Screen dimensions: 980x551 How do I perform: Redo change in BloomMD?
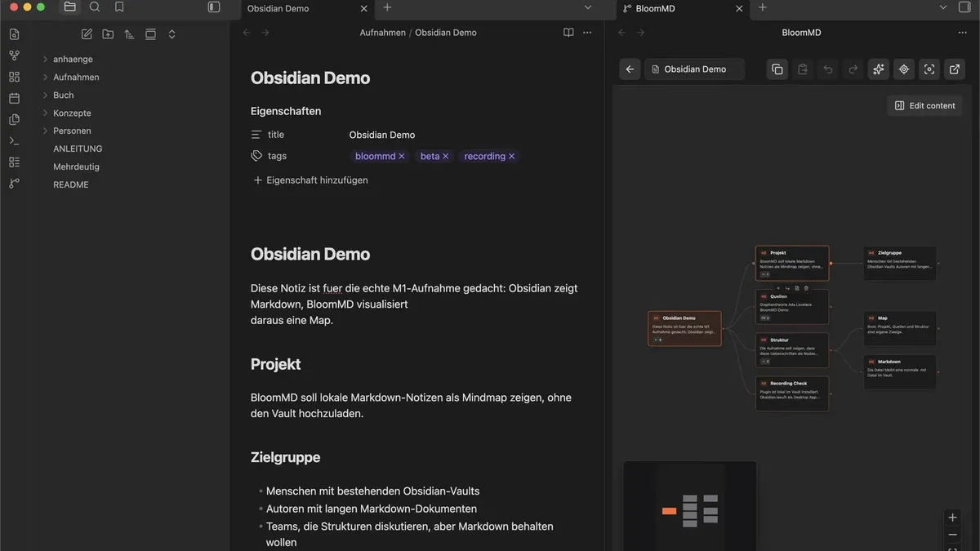[x=853, y=69]
